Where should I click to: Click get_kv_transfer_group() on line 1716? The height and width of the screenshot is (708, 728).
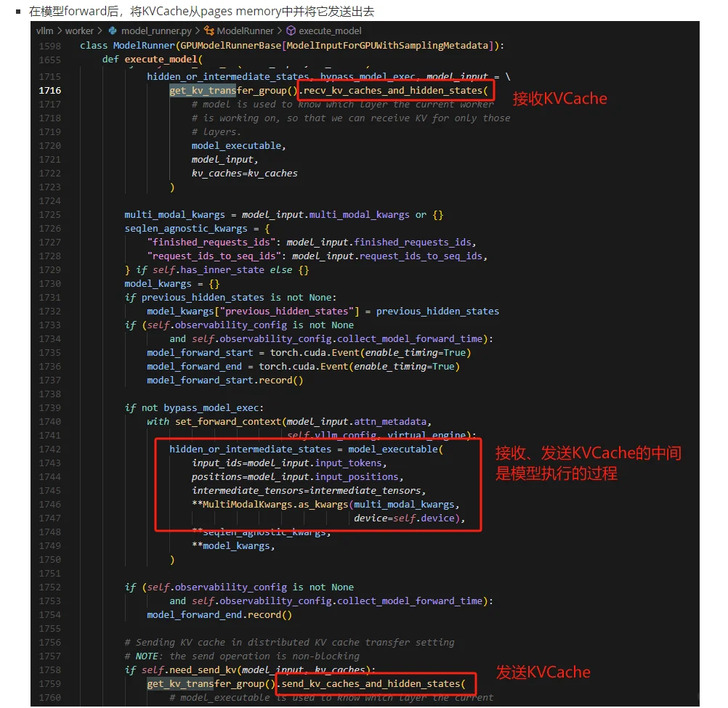pyautogui.click(x=233, y=91)
